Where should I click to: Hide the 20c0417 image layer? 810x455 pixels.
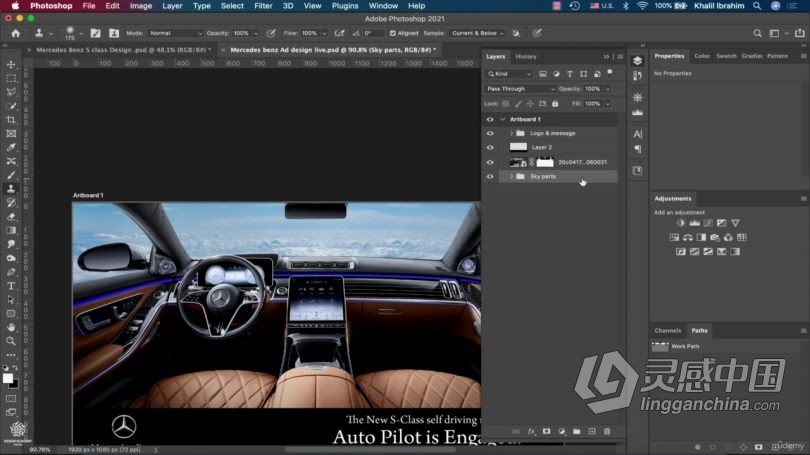point(490,162)
